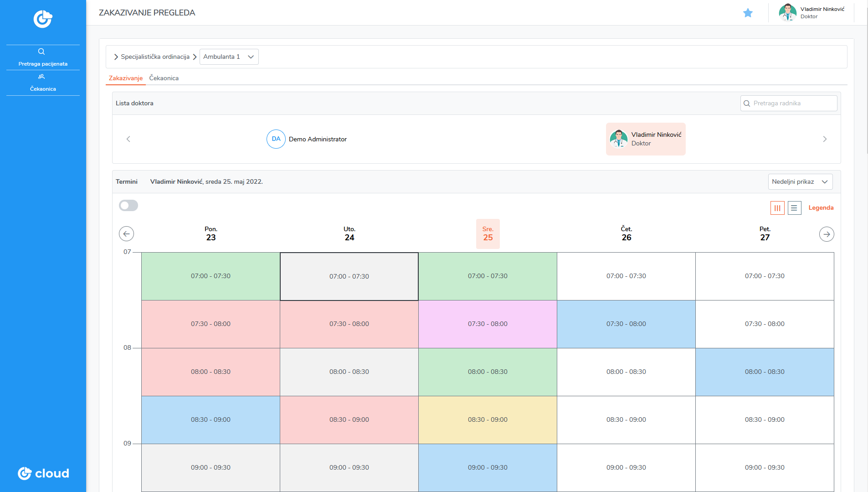This screenshot has width=868, height=492.
Task: Select the Zakazivanje tab
Action: click(x=126, y=78)
